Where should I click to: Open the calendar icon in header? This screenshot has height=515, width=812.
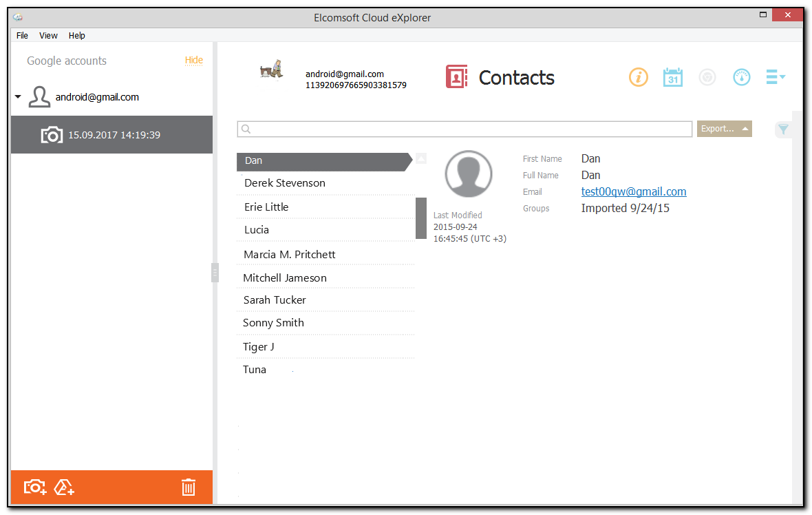point(672,77)
